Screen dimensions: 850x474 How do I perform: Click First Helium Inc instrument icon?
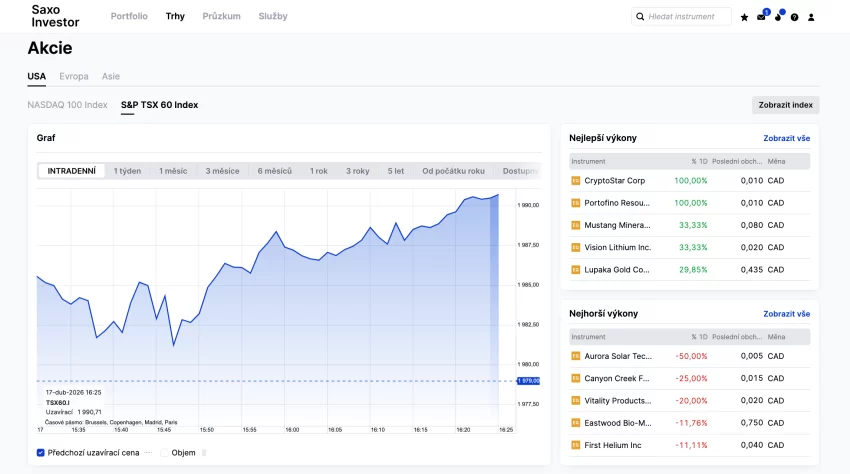click(576, 445)
